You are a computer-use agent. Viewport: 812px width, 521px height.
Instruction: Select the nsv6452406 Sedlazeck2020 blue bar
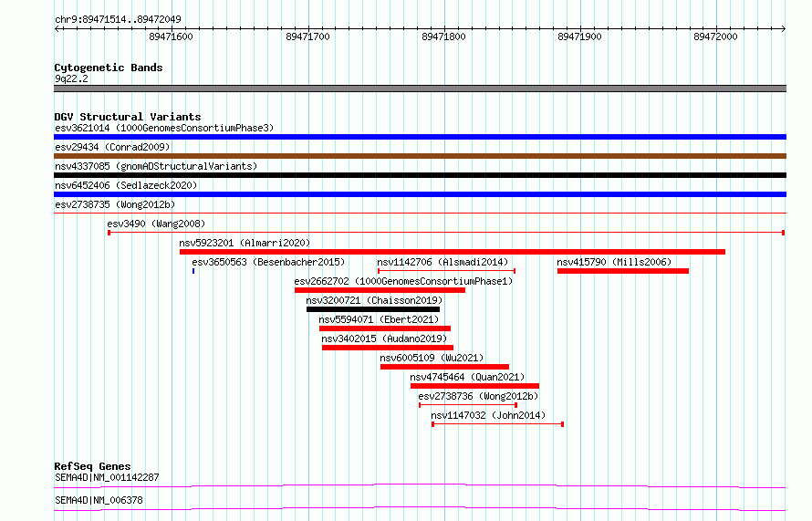click(x=420, y=194)
